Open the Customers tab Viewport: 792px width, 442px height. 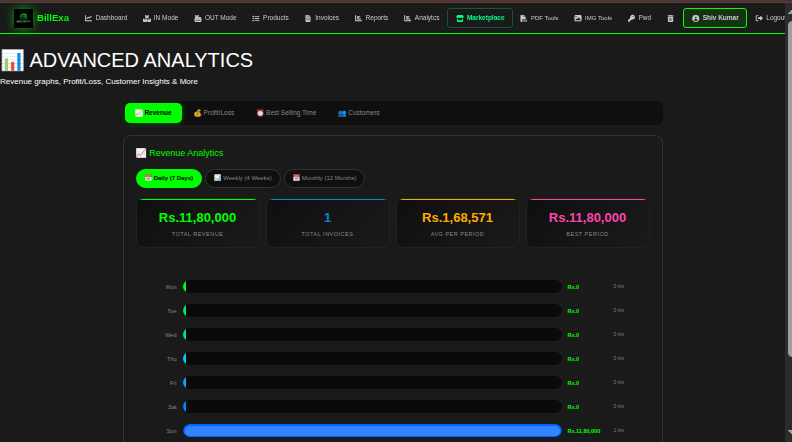click(359, 113)
